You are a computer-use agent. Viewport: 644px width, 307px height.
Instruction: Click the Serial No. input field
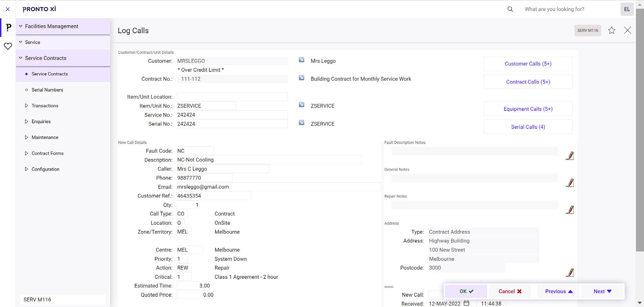coord(232,124)
